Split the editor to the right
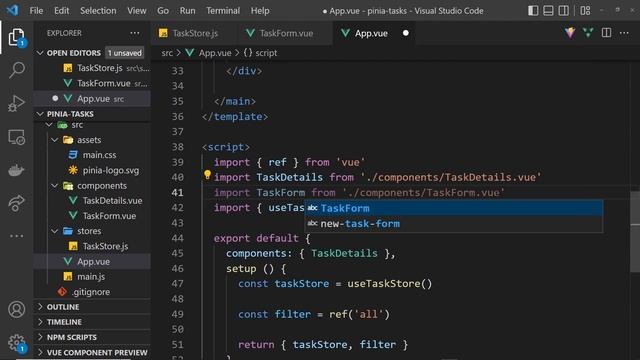640x360 pixels. click(x=607, y=33)
